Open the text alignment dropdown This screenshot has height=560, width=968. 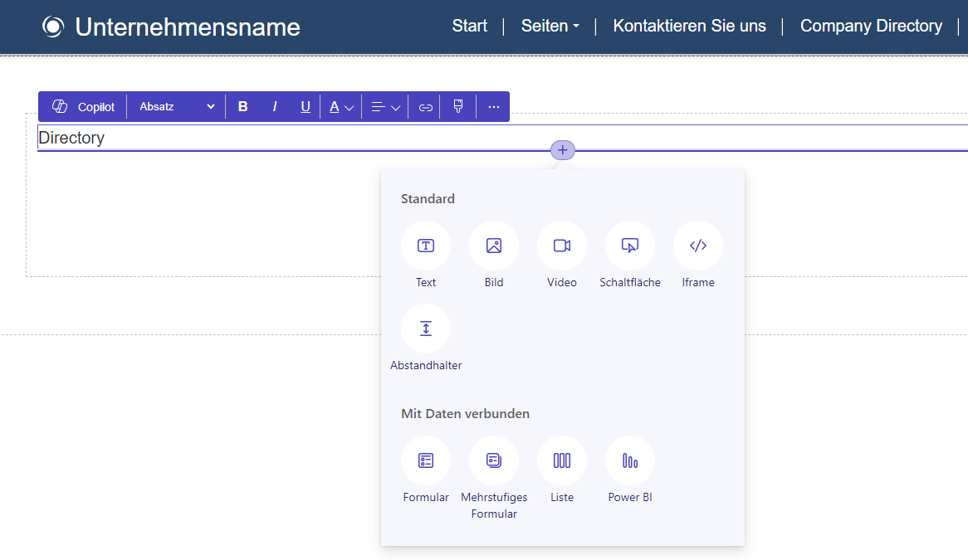coord(384,106)
